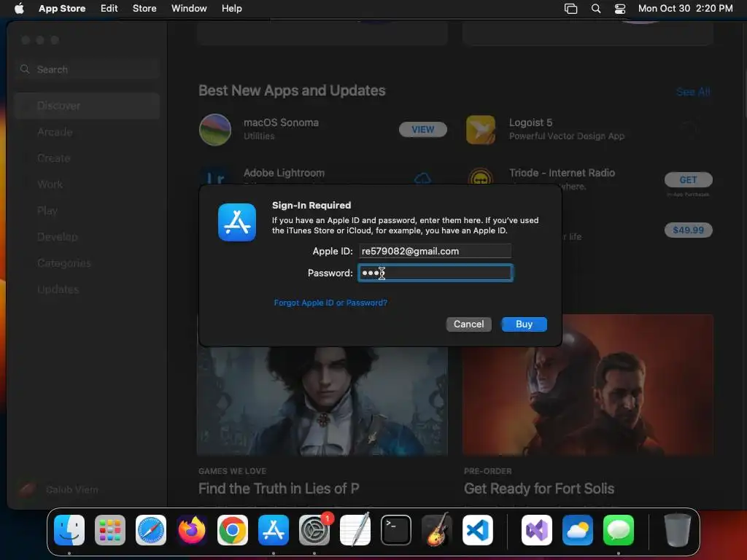747x560 pixels.
Task: Click the Stage Manager icon in the menu bar
Action: 570,9
